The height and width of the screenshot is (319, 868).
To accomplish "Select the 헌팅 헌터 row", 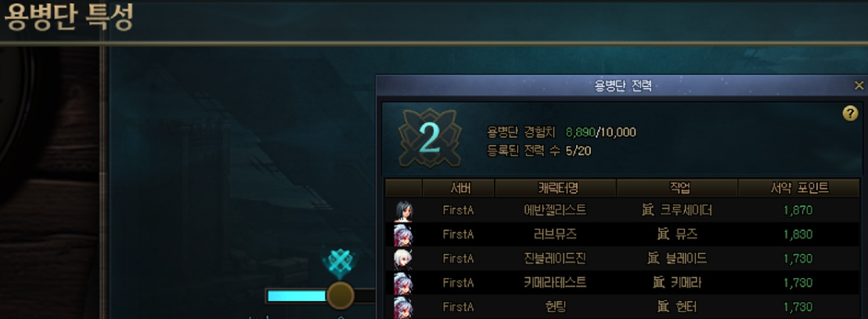I will 623,306.
